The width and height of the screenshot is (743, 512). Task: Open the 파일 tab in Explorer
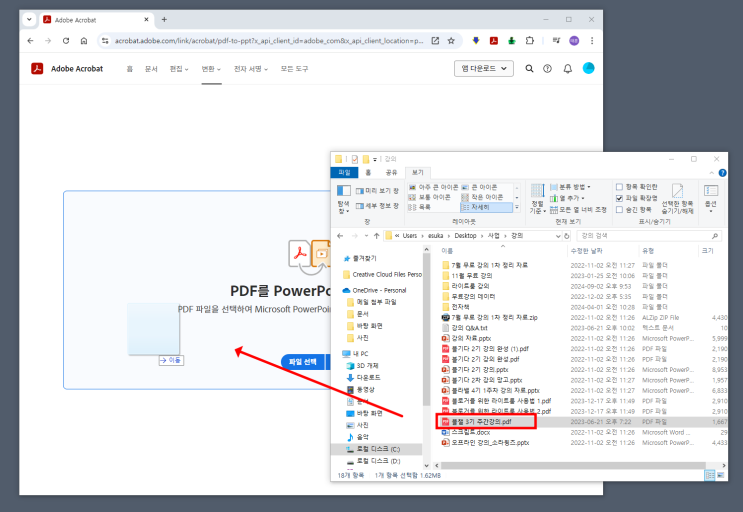click(x=344, y=172)
